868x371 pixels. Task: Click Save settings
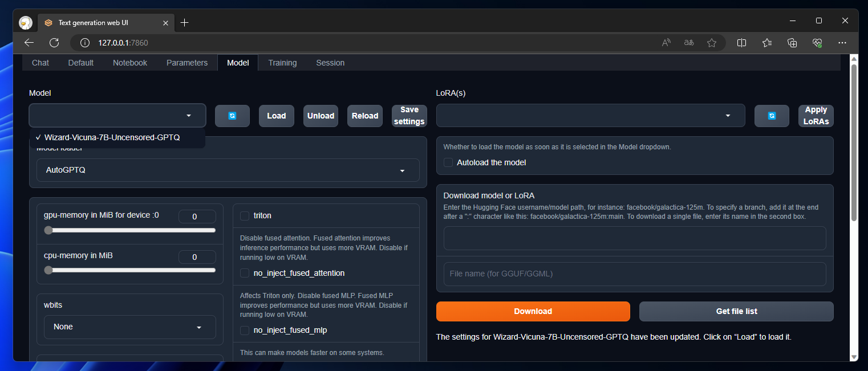(x=409, y=116)
